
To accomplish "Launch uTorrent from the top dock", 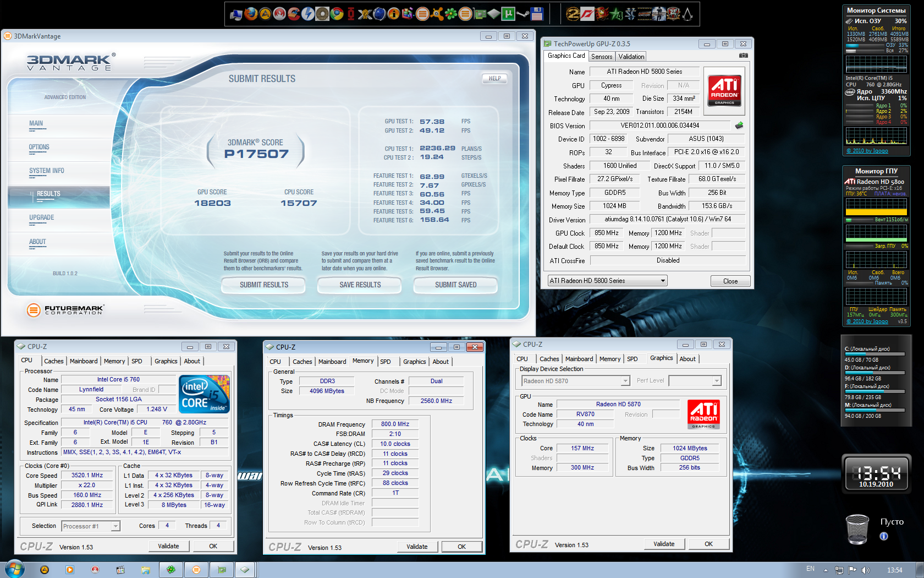I will [x=508, y=13].
